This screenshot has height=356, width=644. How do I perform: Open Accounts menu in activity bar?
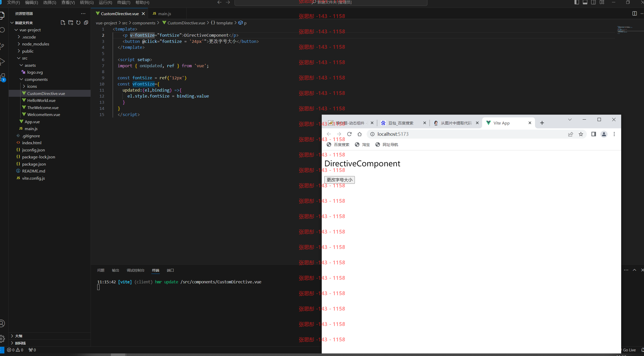click(x=2, y=323)
